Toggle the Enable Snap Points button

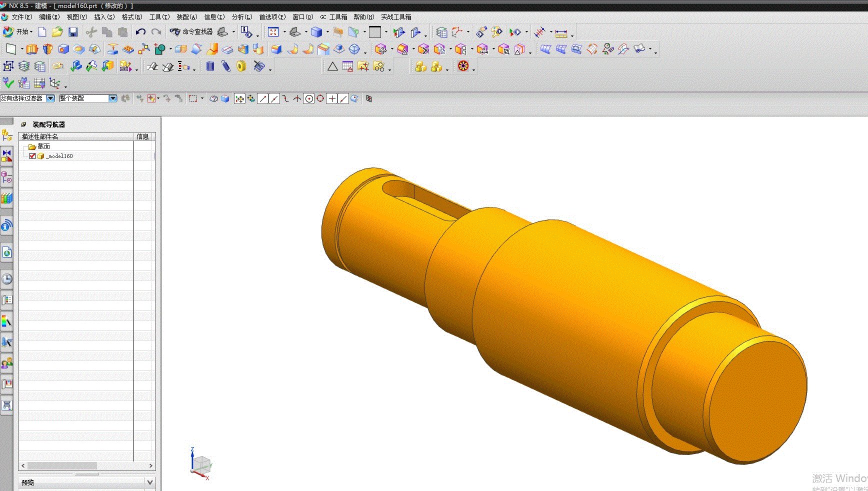(239, 99)
